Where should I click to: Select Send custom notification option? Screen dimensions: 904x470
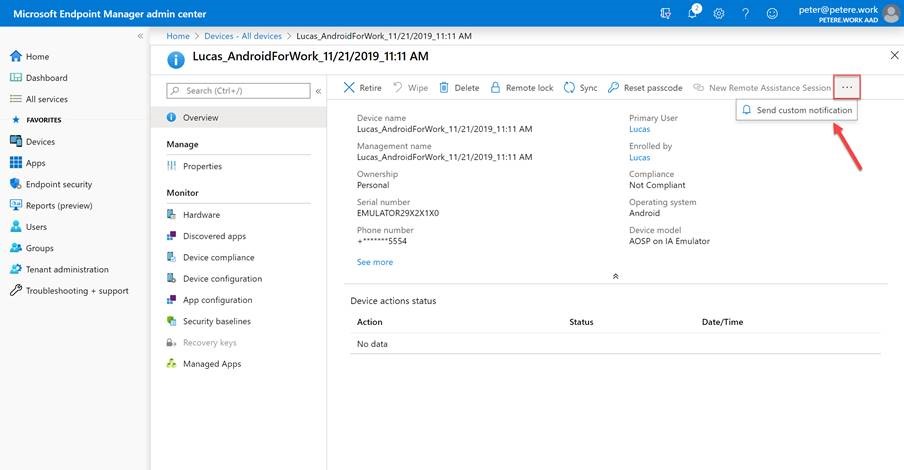(x=804, y=110)
